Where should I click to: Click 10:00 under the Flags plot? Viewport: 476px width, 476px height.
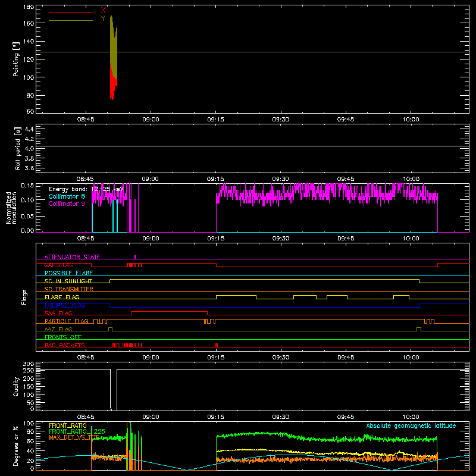[x=411, y=358]
